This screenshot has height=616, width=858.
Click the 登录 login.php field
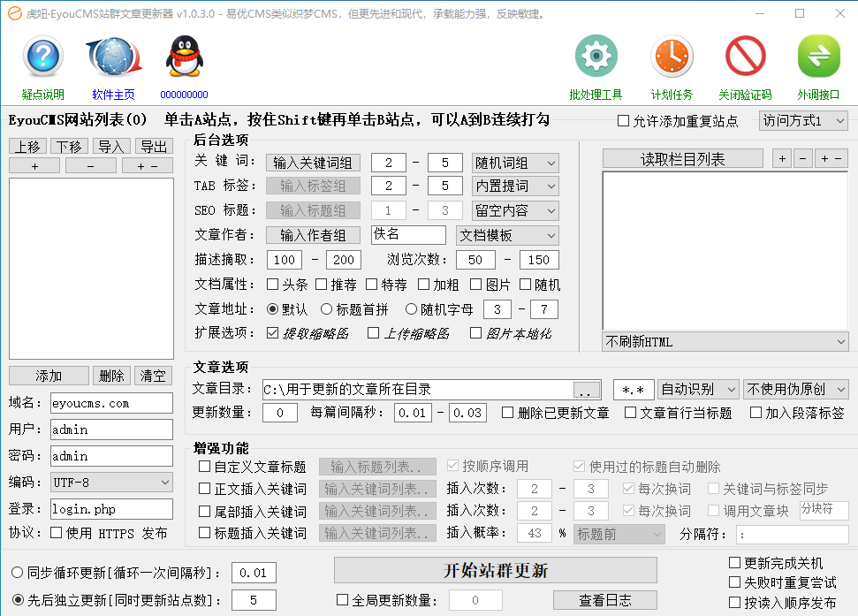pyautogui.click(x=111, y=509)
